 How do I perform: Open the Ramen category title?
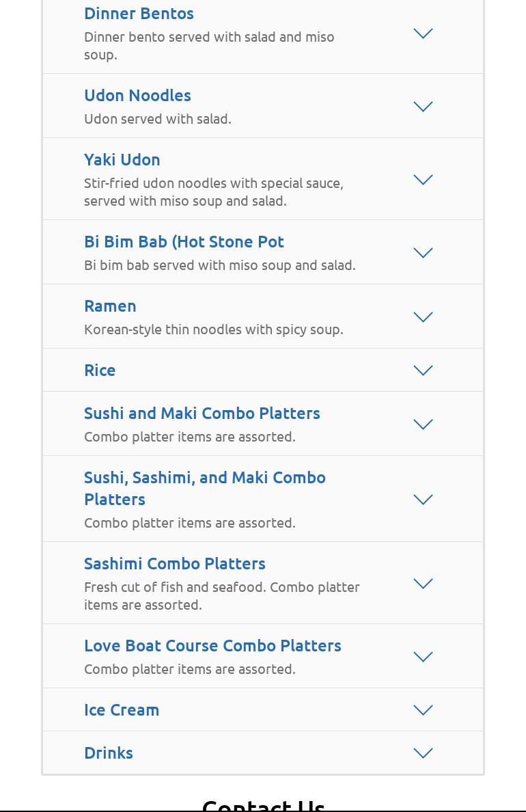coord(110,306)
